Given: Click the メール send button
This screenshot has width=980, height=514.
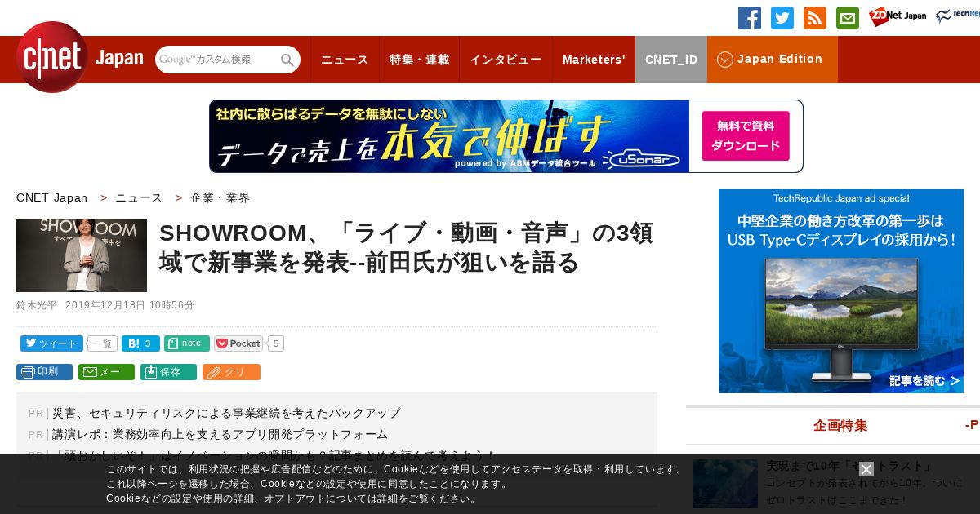Looking at the screenshot, I should [106, 372].
